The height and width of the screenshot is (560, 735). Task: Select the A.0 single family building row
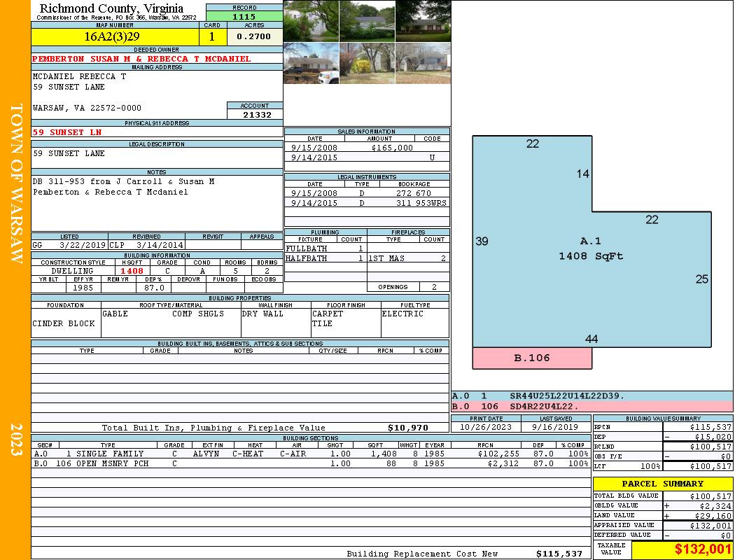point(309,454)
